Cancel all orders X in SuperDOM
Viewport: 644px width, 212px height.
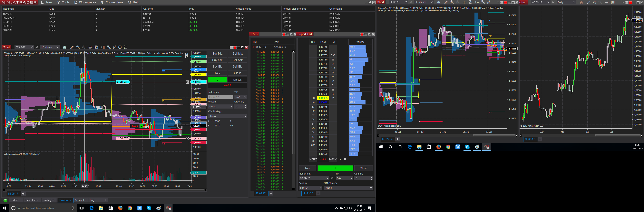click(x=345, y=159)
